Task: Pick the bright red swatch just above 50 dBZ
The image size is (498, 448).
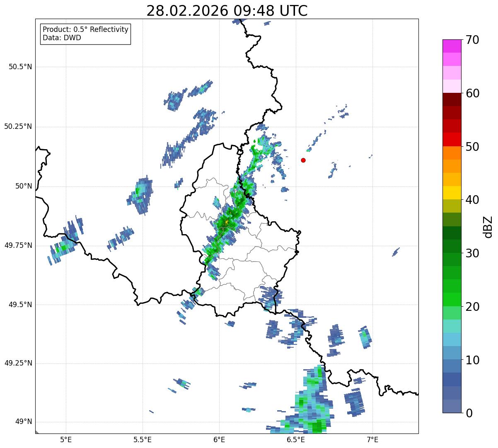Action: [452, 139]
